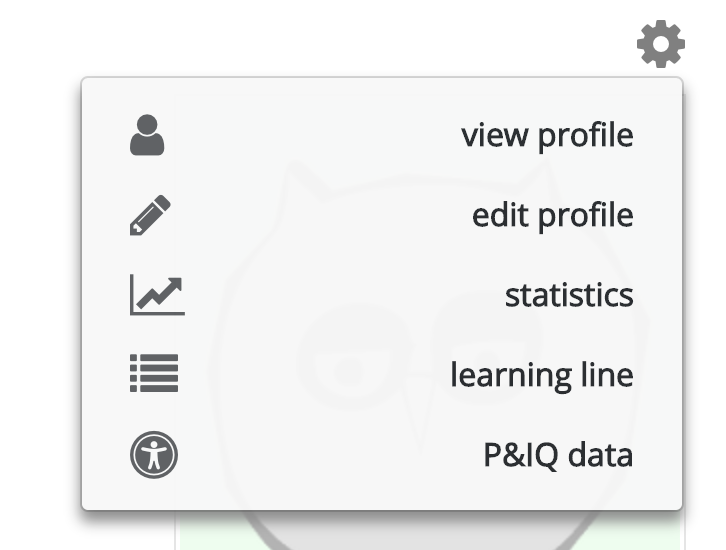
Task: Select the "P&IQ data" menu entry
Action: (382, 455)
